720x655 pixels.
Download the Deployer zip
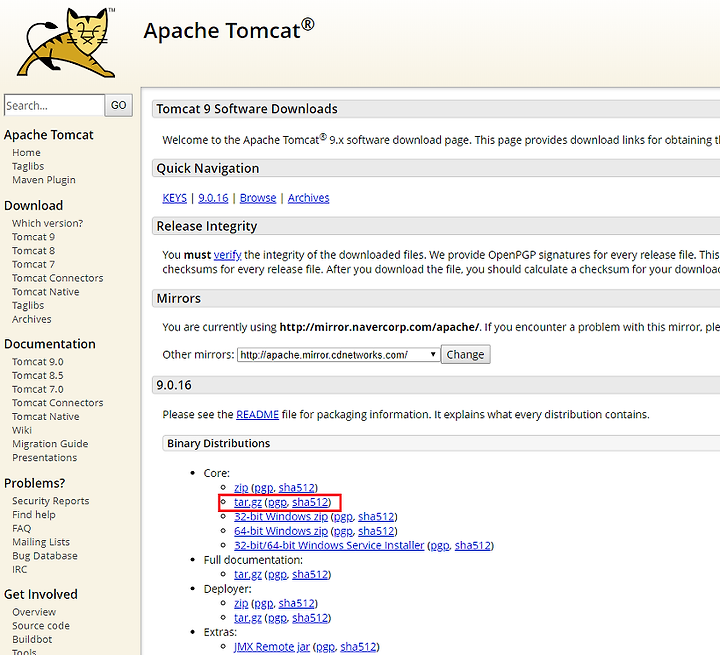pos(241,604)
